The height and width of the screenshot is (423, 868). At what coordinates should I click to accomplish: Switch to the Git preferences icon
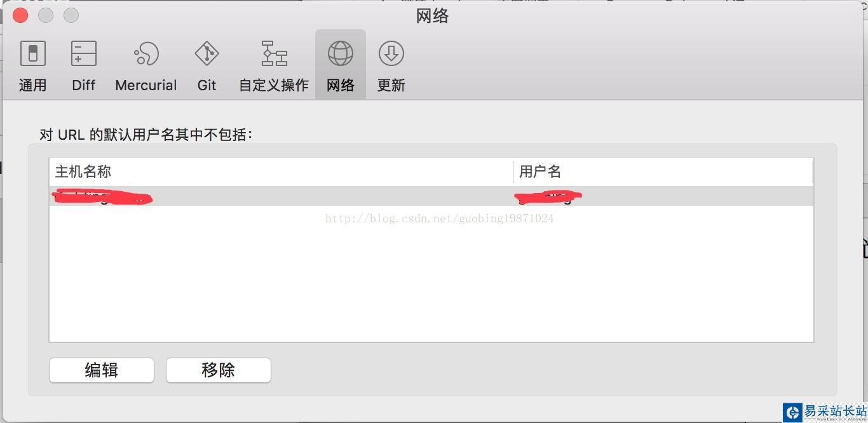[207, 54]
